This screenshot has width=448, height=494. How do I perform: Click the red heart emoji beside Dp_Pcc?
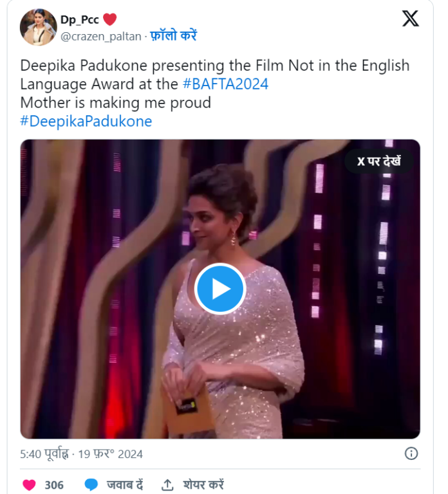tap(109, 20)
